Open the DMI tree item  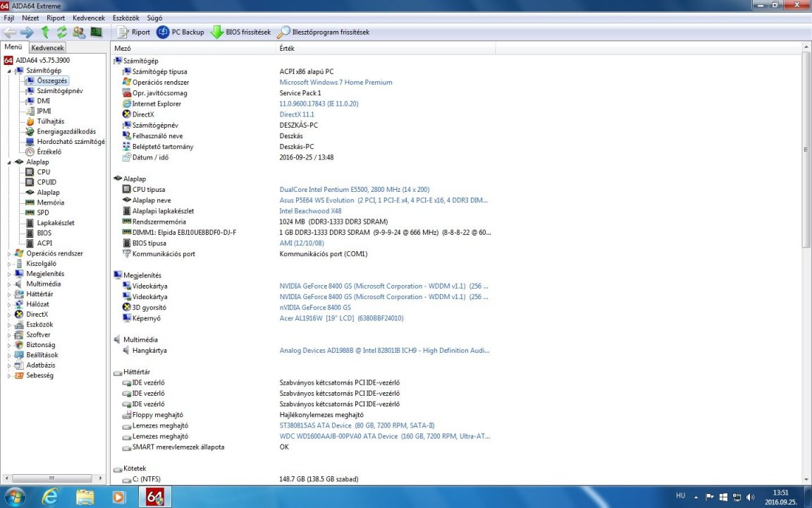[44, 101]
